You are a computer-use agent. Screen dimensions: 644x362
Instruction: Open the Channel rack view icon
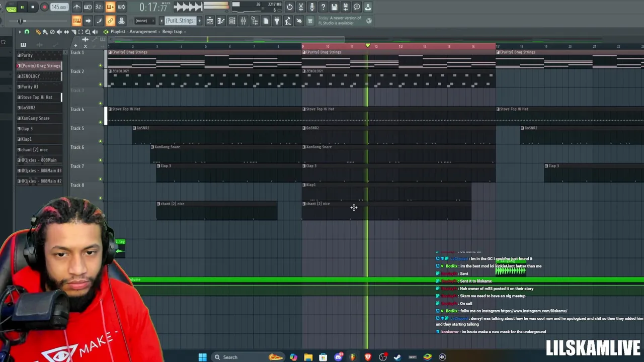click(232, 21)
